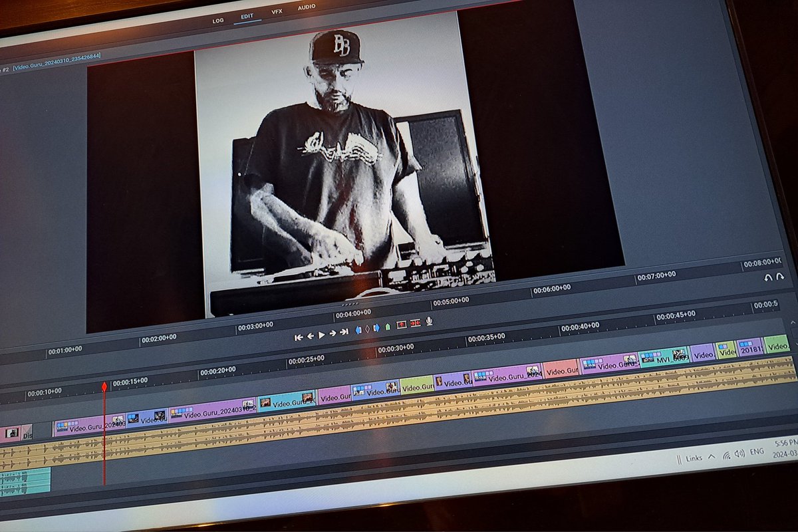Undo the last edit
Viewport: 798px width, 532px height.
pyautogui.click(x=768, y=277)
